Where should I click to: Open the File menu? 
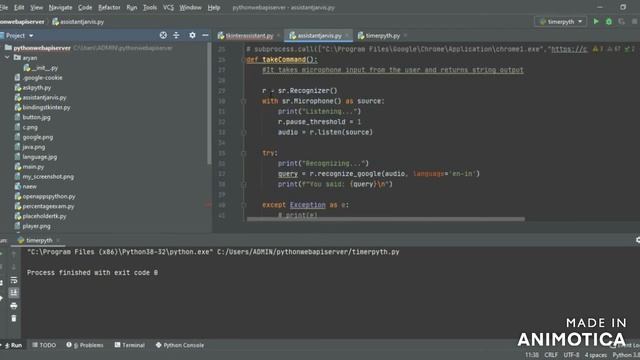click(4, 7)
